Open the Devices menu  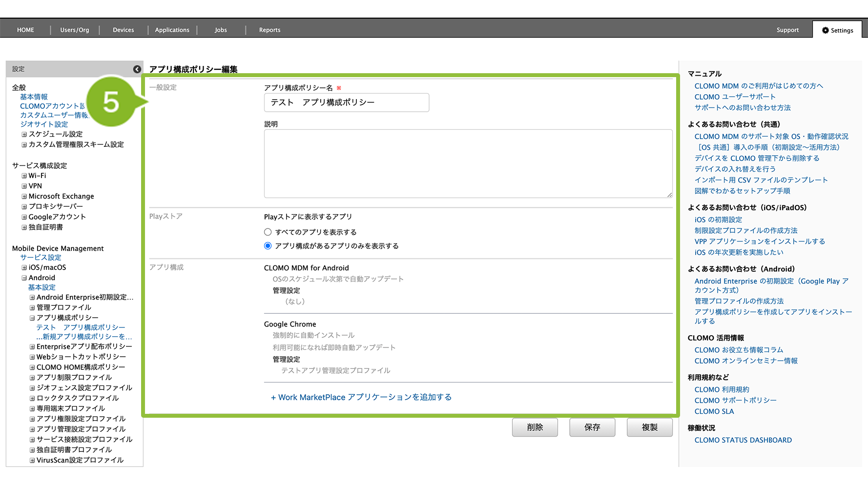(x=123, y=30)
